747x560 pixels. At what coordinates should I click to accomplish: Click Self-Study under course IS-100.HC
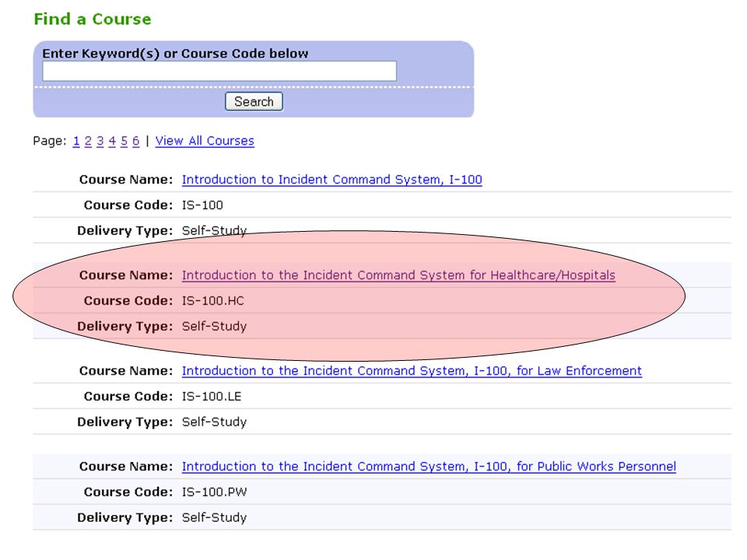coord(215,326)
